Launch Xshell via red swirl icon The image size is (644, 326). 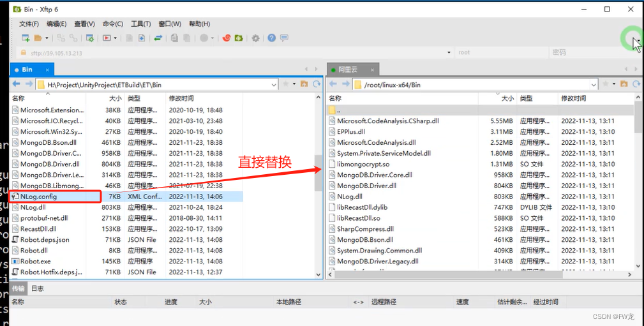[x=227, y=38]
